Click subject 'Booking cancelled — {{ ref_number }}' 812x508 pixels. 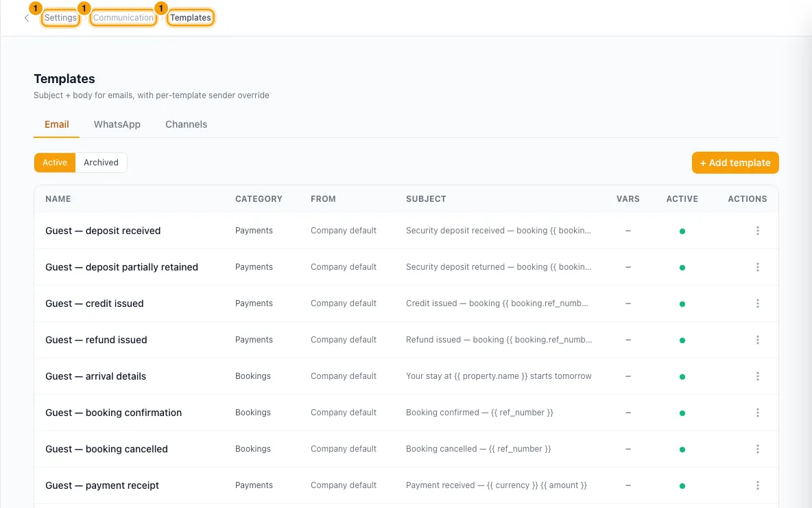click(x=479, y=449)
